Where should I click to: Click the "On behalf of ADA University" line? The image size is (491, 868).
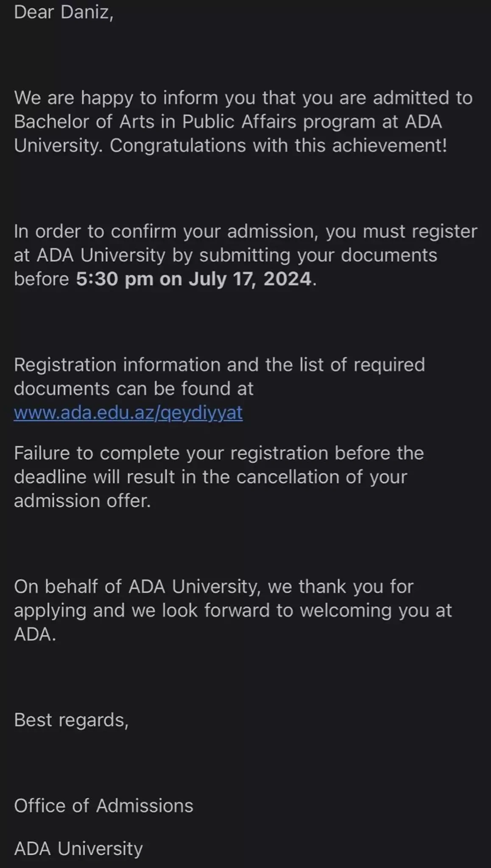(213, 587)
